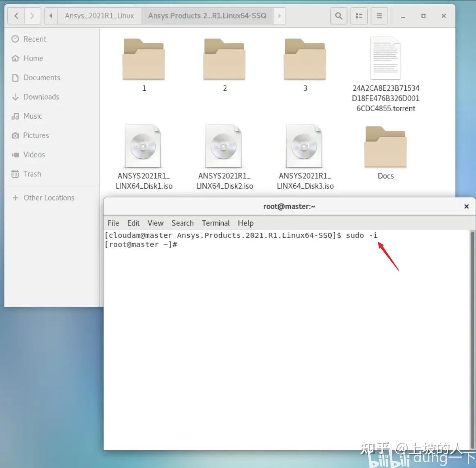Expand Other Locations in the sidebar
The width and height of the screenshot is (476, 468).
pos(49,198)
